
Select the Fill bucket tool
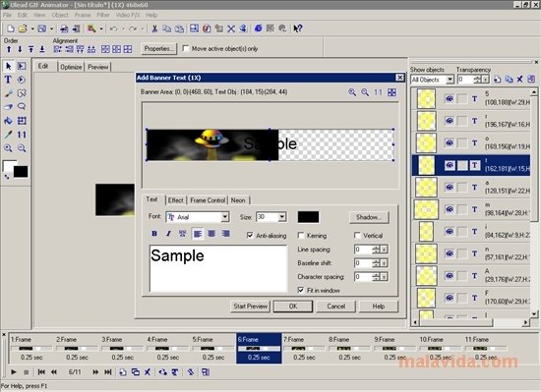8,121
